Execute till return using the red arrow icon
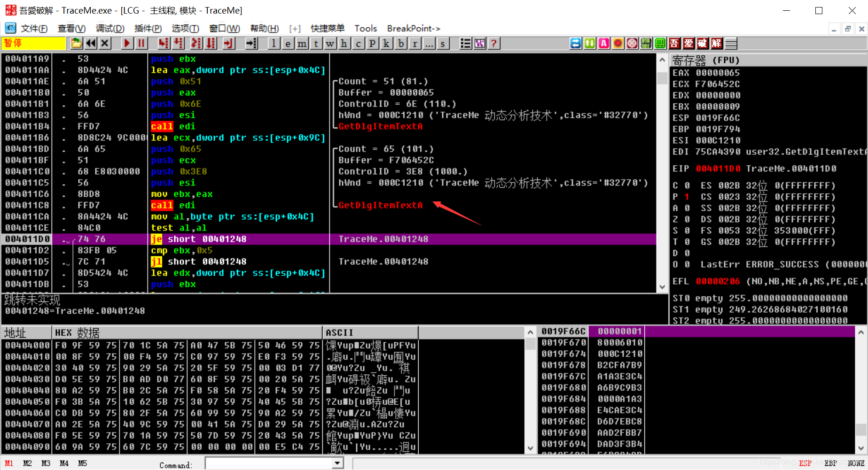This screenshot has width=868, height=470. coord(228,44)
